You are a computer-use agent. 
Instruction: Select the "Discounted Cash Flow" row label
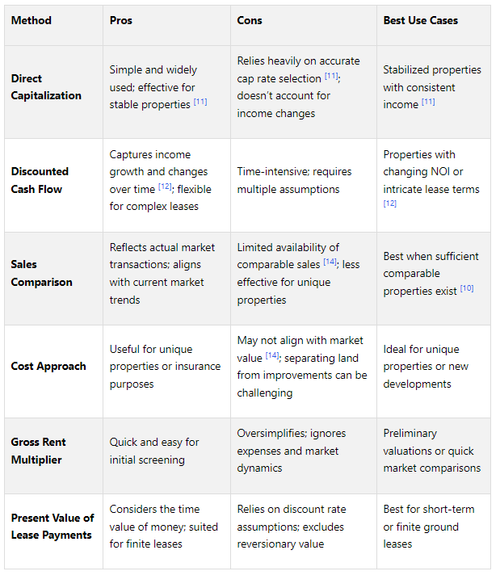(x=40, y=180)
